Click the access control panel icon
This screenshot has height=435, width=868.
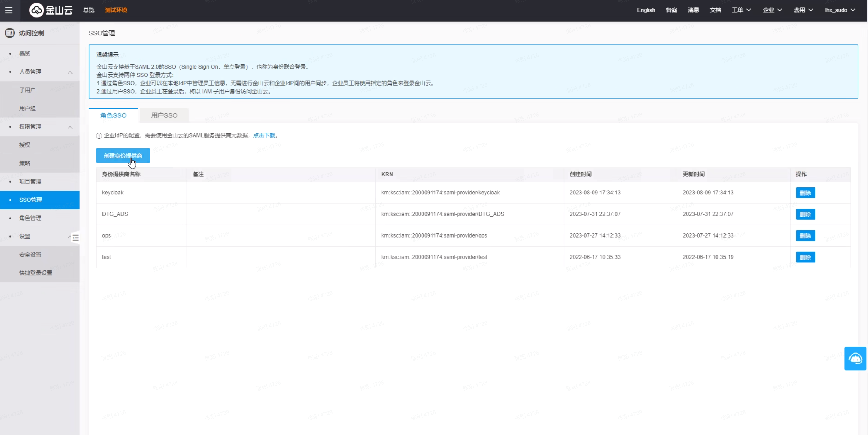point(10,33)
